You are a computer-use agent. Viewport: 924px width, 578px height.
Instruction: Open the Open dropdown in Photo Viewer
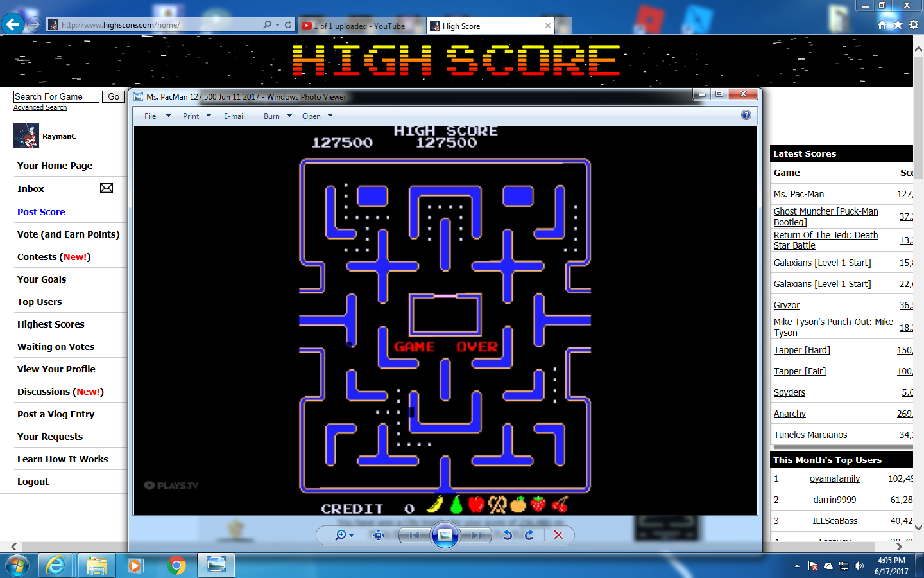click(x=317, y=116)
